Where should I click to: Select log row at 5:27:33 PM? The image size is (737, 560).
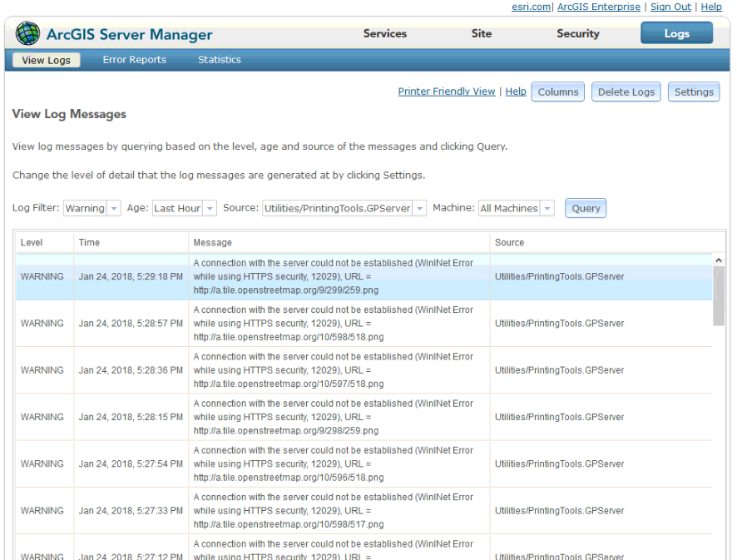[364, 511]
